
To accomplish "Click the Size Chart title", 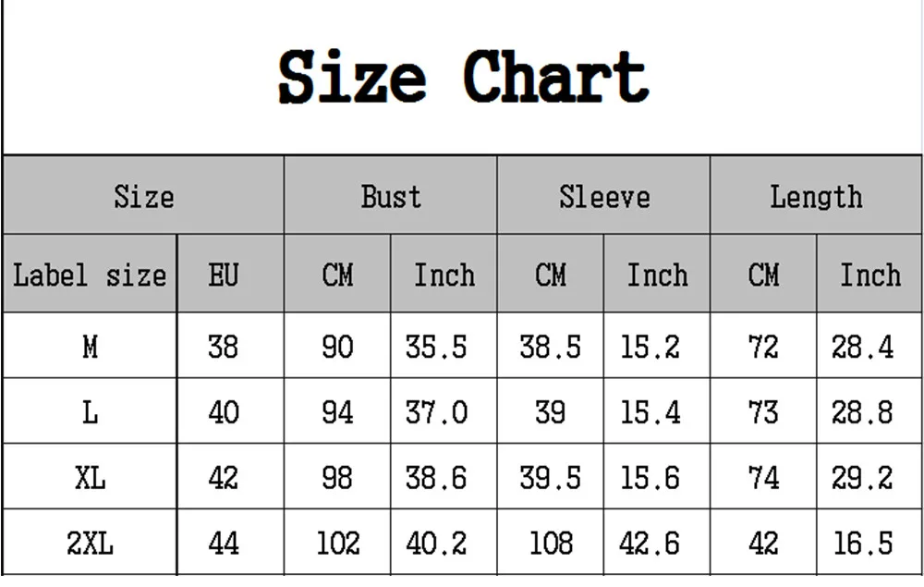I will (x=463, y=77).
